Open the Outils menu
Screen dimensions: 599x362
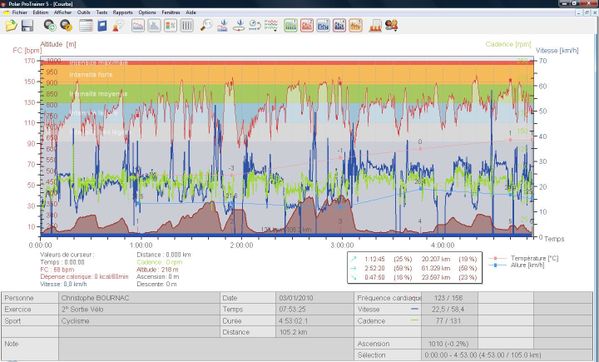[x=84, y=13]
